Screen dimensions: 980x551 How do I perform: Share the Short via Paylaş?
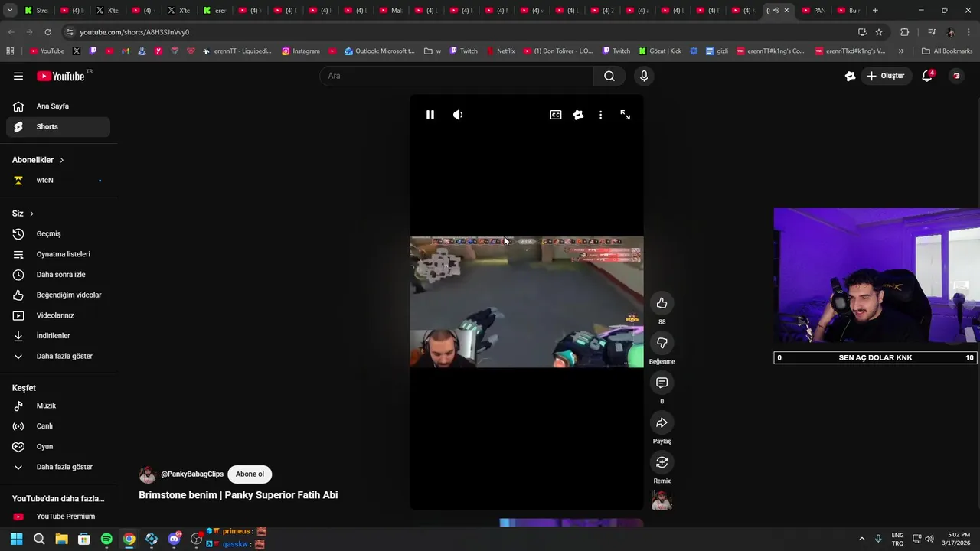click(661, 422)
